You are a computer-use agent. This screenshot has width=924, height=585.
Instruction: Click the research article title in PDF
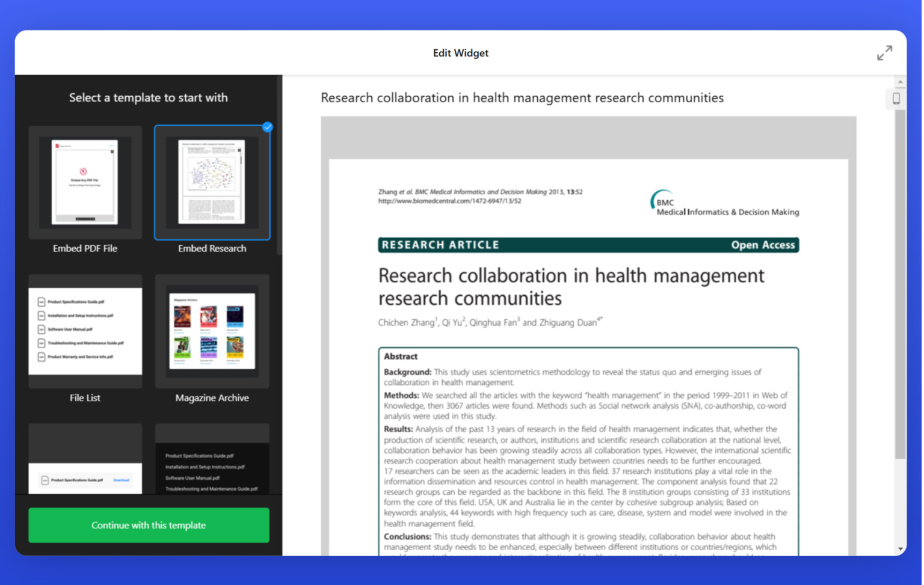point(571,287)
